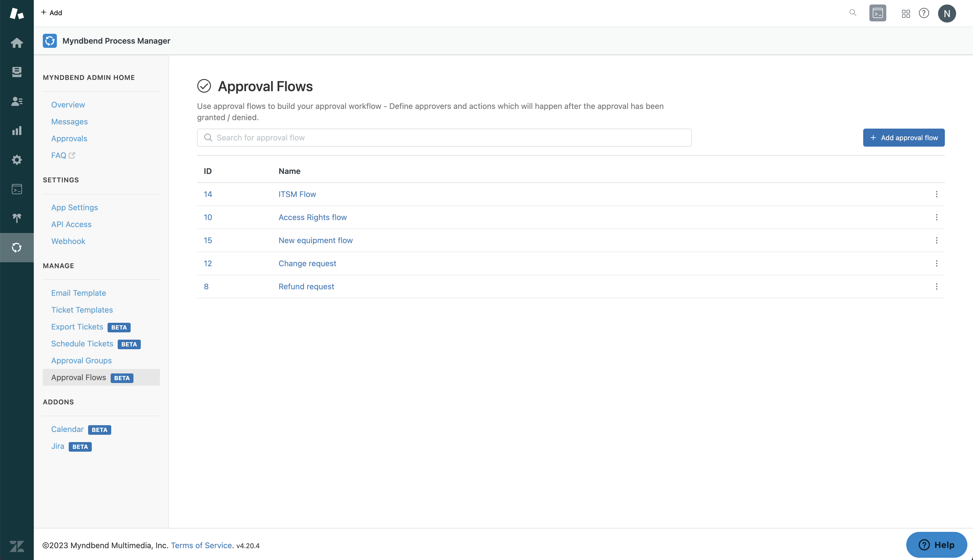Image resolution: width=973 pixels, height=560 pixels.
Task: Click the search magnifier icon in the top bar
Action: (853, 13)
